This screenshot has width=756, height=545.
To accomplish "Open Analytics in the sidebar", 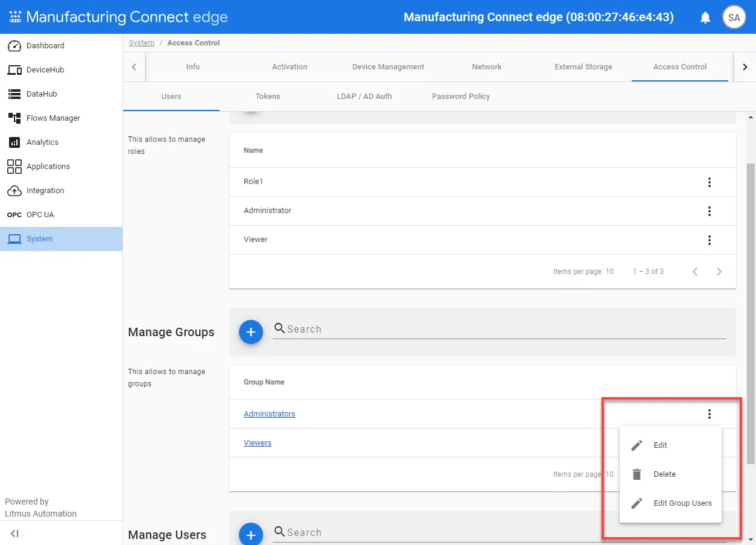I will (x=61, y=142).
